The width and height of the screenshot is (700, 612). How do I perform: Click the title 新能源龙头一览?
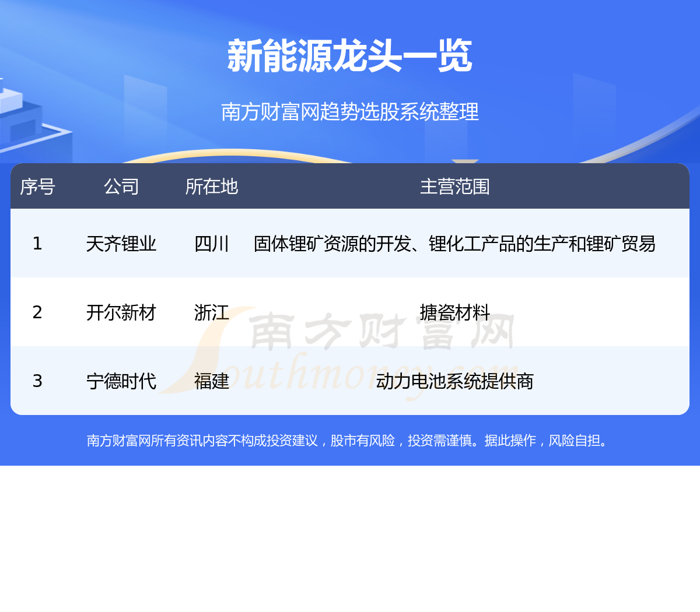point(350,57)
